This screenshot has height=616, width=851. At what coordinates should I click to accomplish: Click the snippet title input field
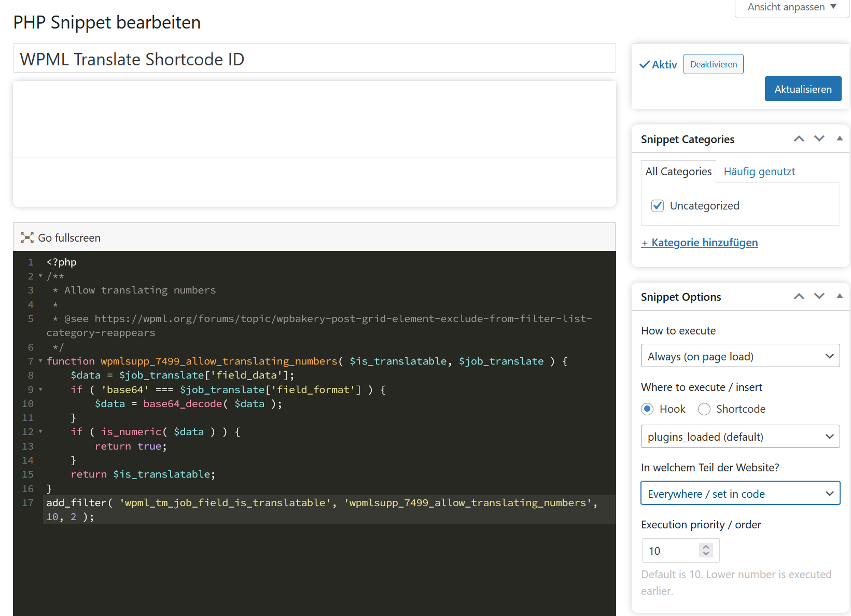[314, 59]
